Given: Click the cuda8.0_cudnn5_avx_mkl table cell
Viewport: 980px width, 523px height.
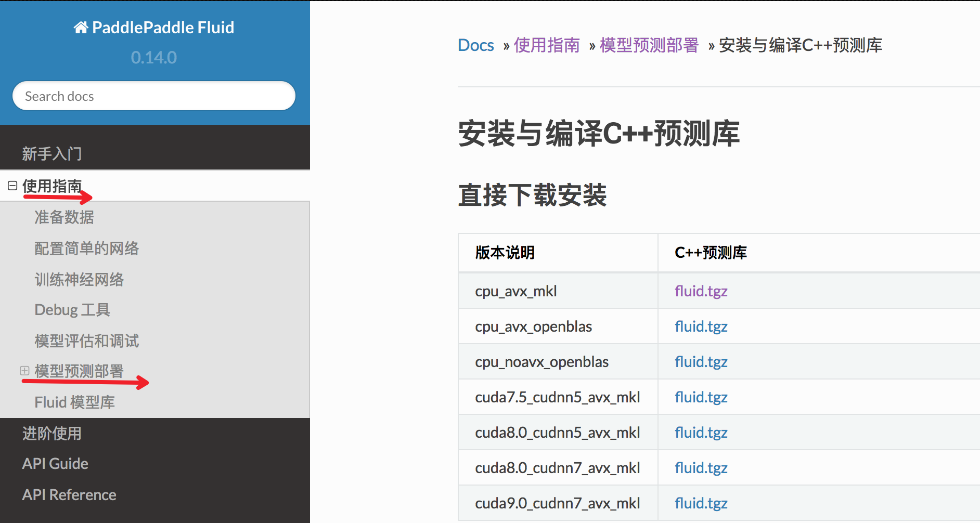Looking at the screenshot, I should pyautogui.click(x=558, y=433).
